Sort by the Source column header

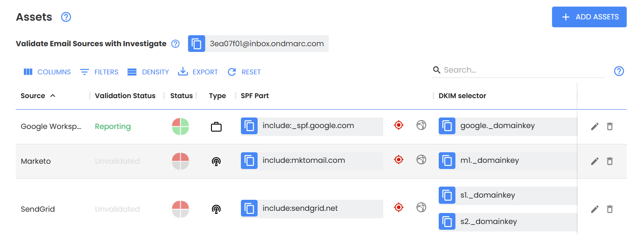pos(33,96)
